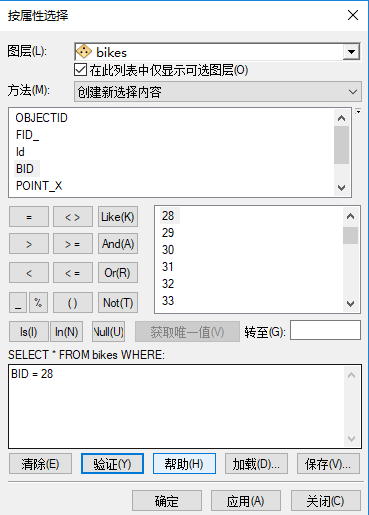This screenshot has height=515, width=369.
Task: Insert the less-than-or-equal operator
Action: click(x=73, y=273)
